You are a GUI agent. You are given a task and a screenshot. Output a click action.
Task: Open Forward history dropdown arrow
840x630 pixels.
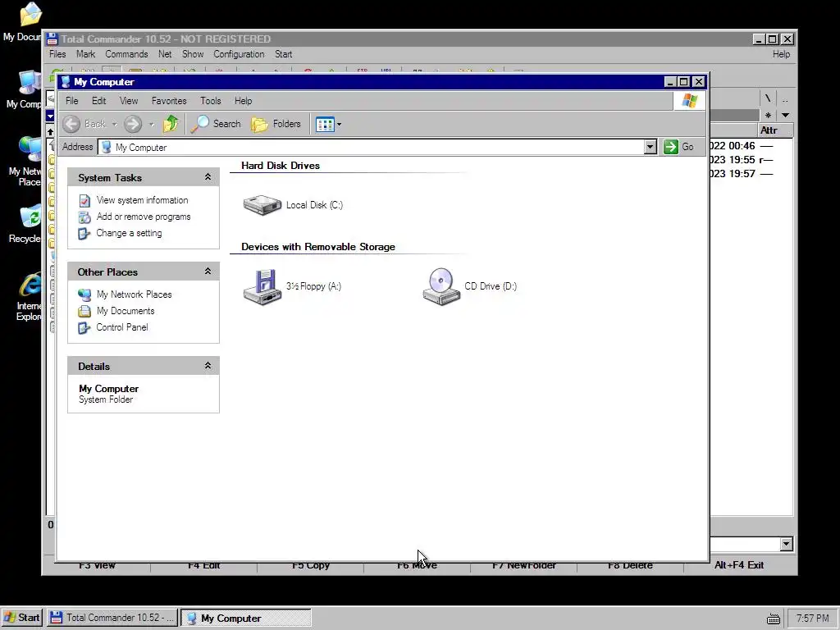152,125
